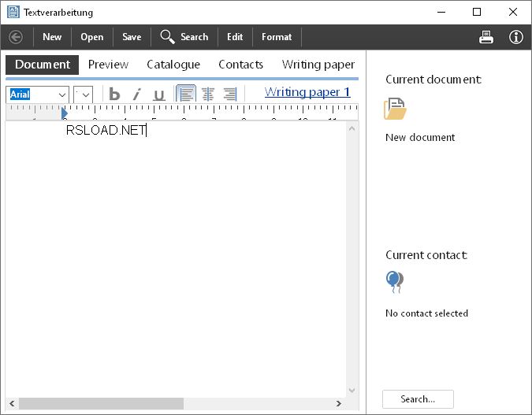
Task: Toggle italic formatting
Action: tap(136, 94)
